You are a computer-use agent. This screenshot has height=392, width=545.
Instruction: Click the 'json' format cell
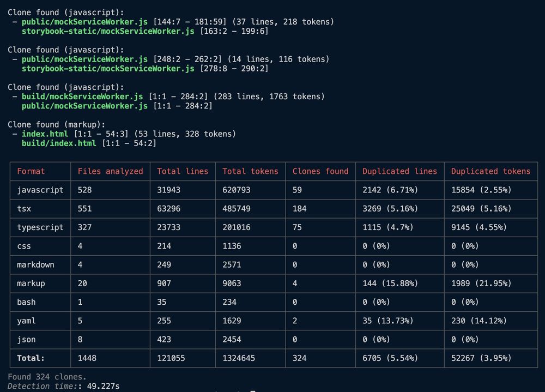point(26,340)
